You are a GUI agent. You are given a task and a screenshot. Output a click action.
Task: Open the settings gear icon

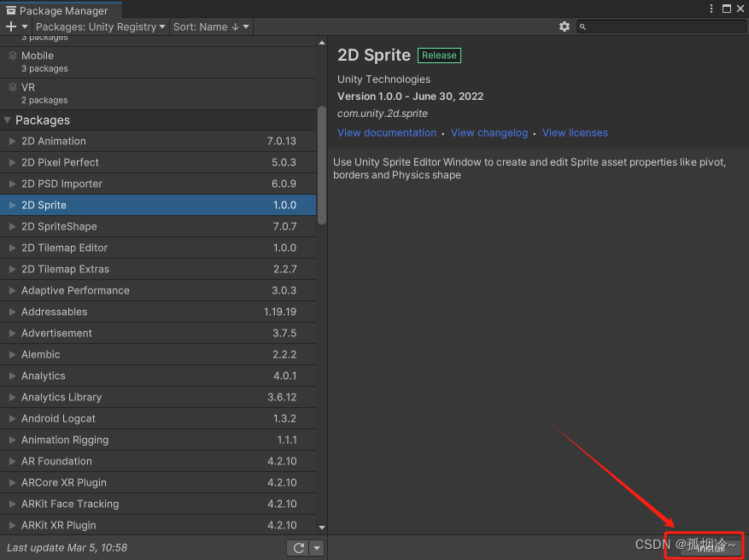(x=565, y=26)
